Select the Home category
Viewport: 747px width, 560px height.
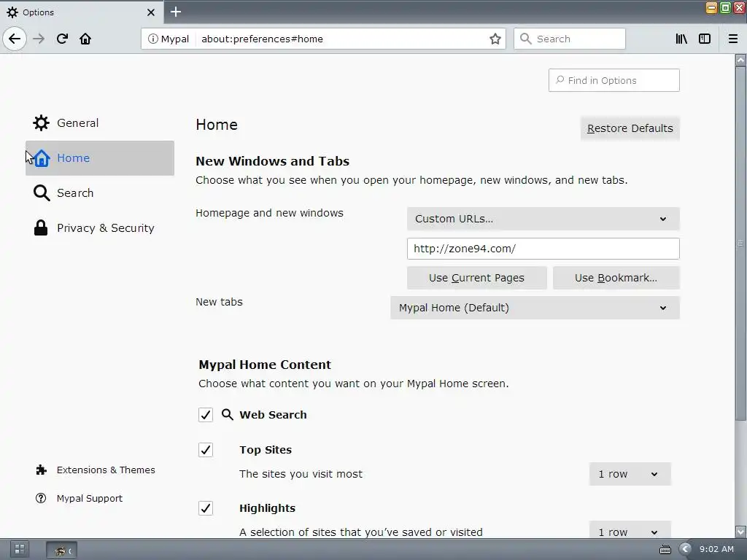point(99,158)
